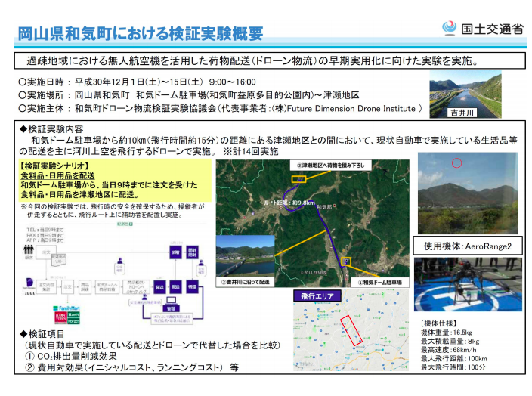Screen dimensions: 532x396
Task: Click the ②吉井川に沿って配送 callout label
Action: (246, 282)
